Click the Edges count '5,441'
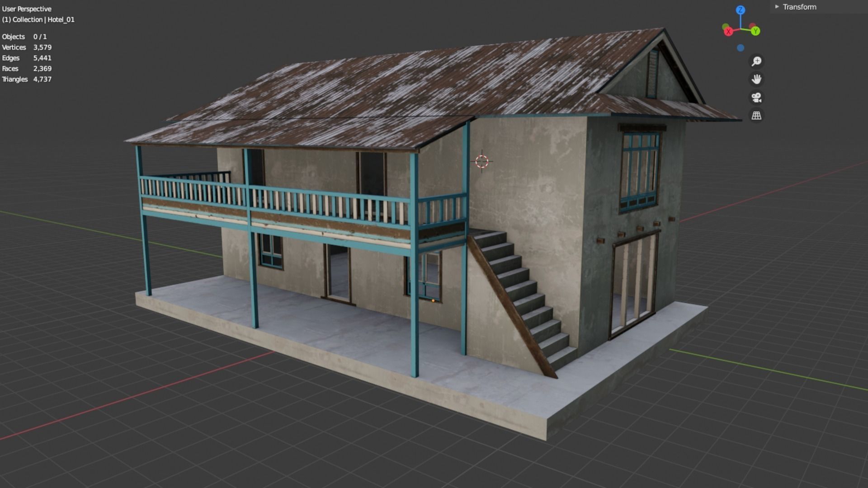This screenshot has width=868, height=488. coord(42,58)
